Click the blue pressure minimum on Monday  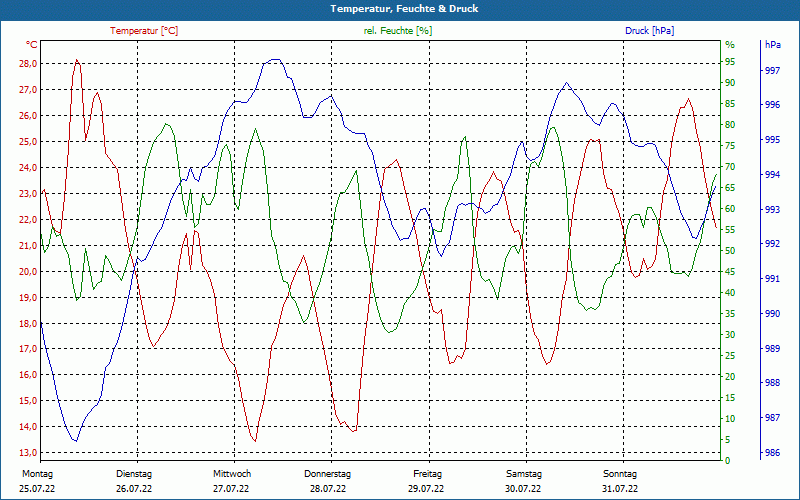pyautogui.click(x=76, y=440)
